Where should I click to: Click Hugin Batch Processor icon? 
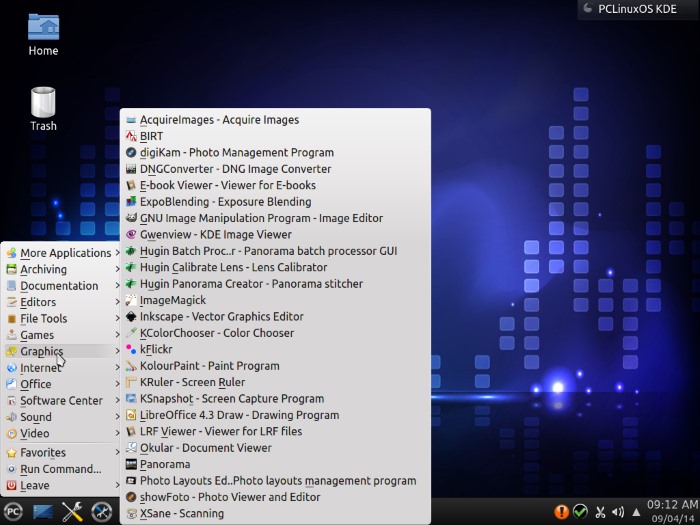click(131, 251)
